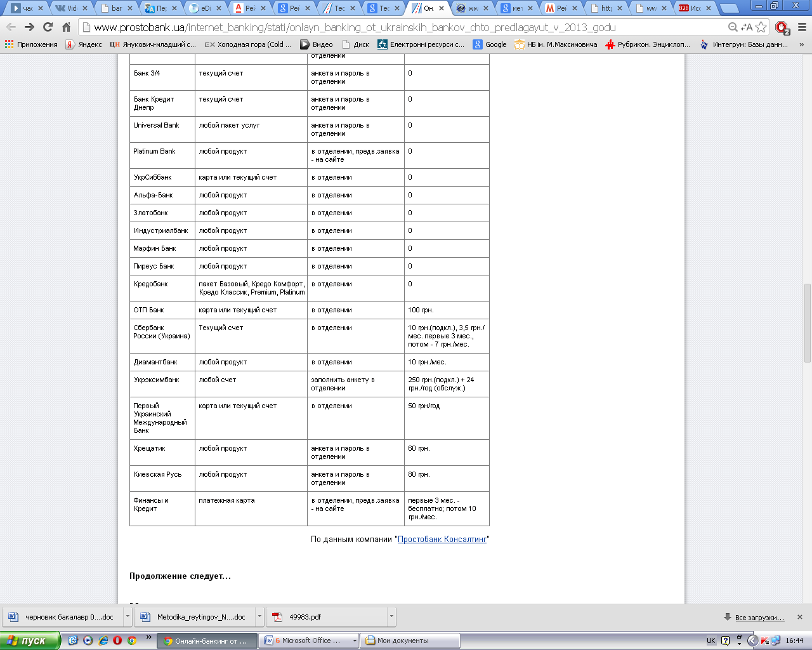Image resolution: width=812 pixels, height=650 pixels.
Task: Close the downloads bar
Action: (800, 617)
